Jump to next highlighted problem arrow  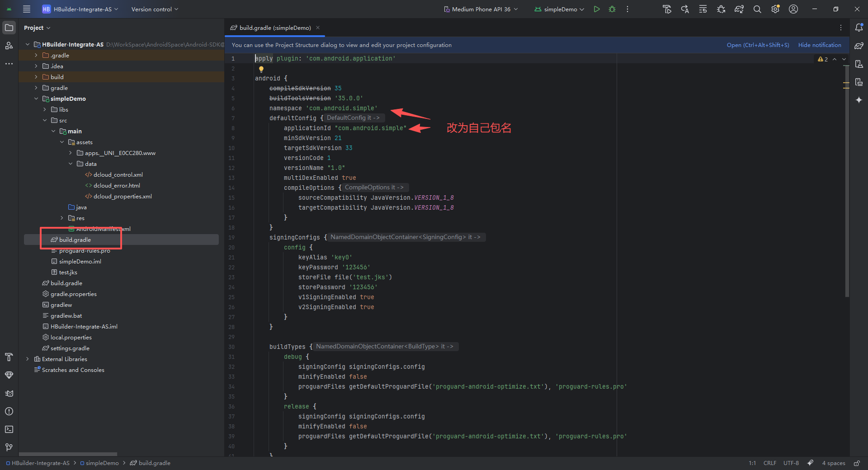point(844,59)
